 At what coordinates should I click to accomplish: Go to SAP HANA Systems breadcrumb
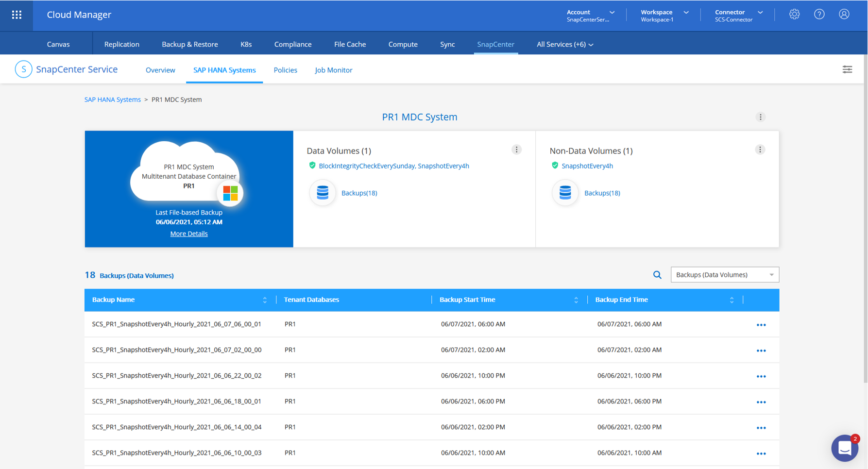pyautogui.click(x=112, y=100)
